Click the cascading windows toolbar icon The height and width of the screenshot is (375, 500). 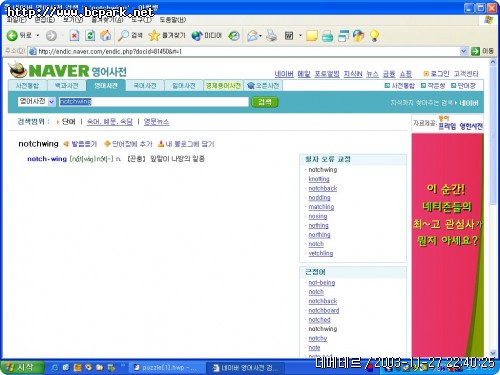point(343,35)
